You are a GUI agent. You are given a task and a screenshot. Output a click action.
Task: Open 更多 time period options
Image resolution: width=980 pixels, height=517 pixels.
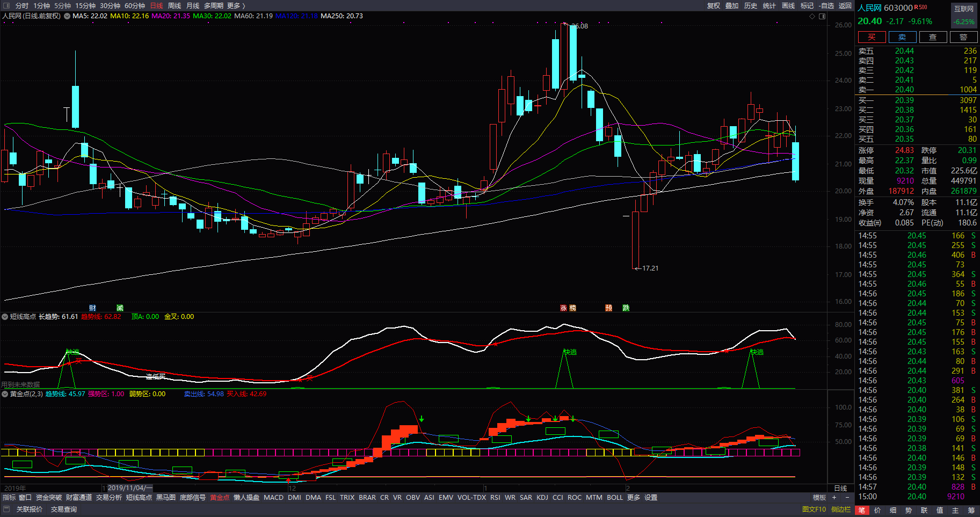point(236,5)
